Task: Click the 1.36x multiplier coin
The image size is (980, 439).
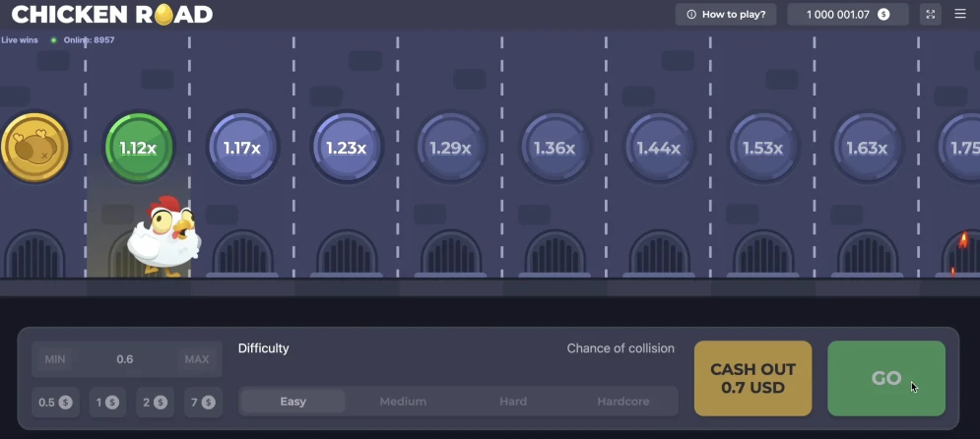Action: tap(555, 148)
